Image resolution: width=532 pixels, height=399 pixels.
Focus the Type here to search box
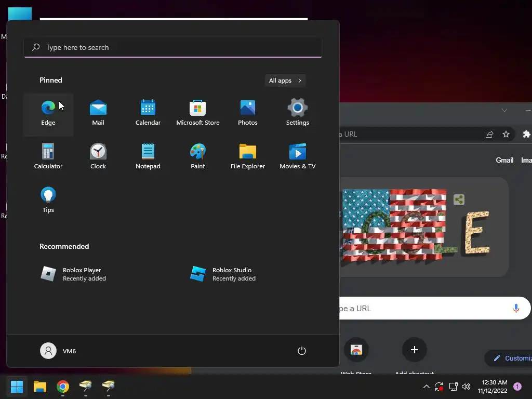(173, 47)
